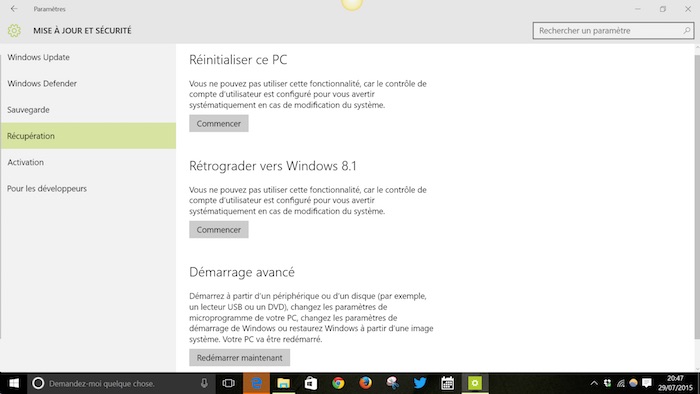
Task: Click the Réinitialiser ce PC heading
Action: pyautogui.click(x=238, y=59)
